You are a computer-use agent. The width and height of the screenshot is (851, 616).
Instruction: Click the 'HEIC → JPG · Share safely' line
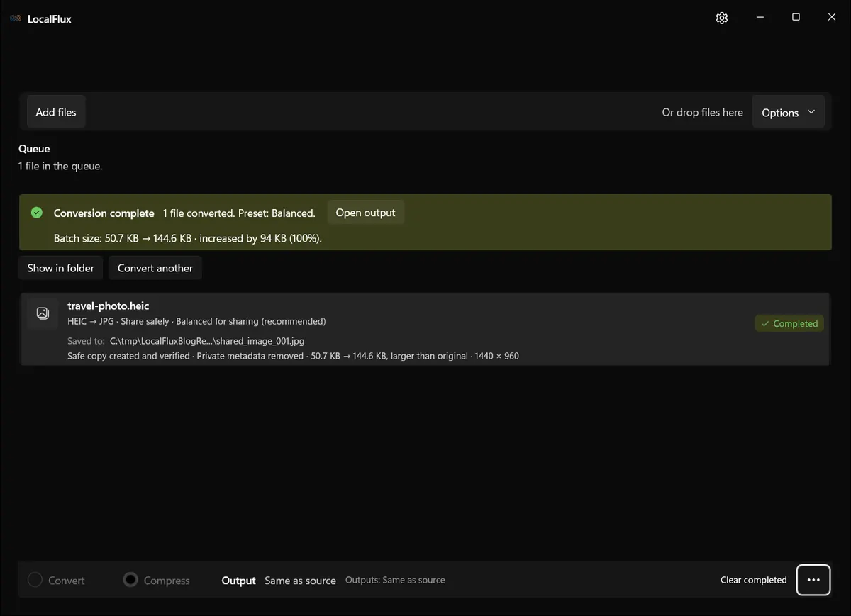pos(196,321)
